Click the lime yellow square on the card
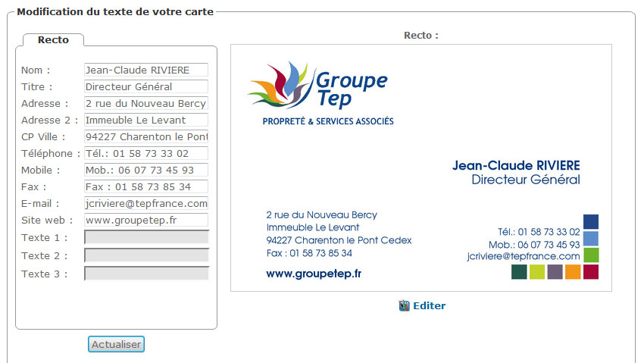 [537, 272]
